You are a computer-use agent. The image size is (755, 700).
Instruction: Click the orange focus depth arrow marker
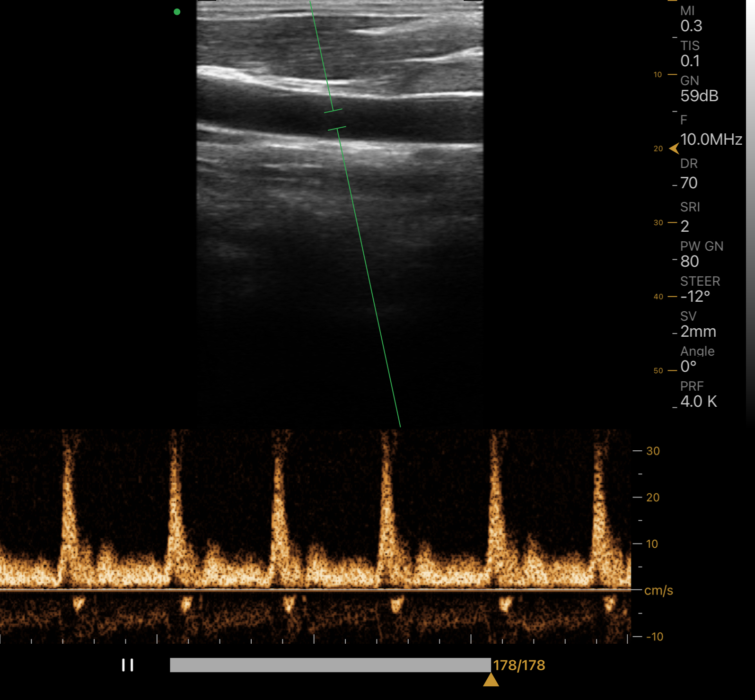[674, 149]
